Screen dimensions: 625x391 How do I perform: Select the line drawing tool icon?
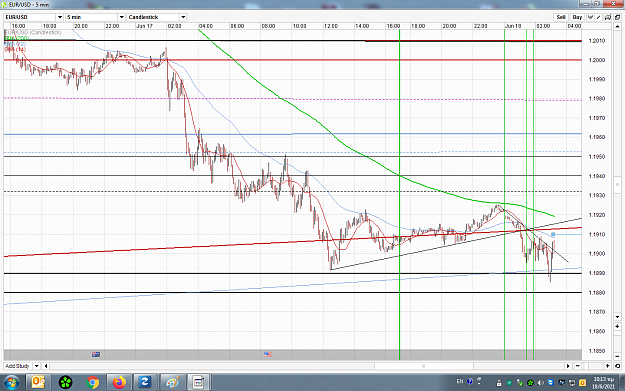(x=598, y=17)
